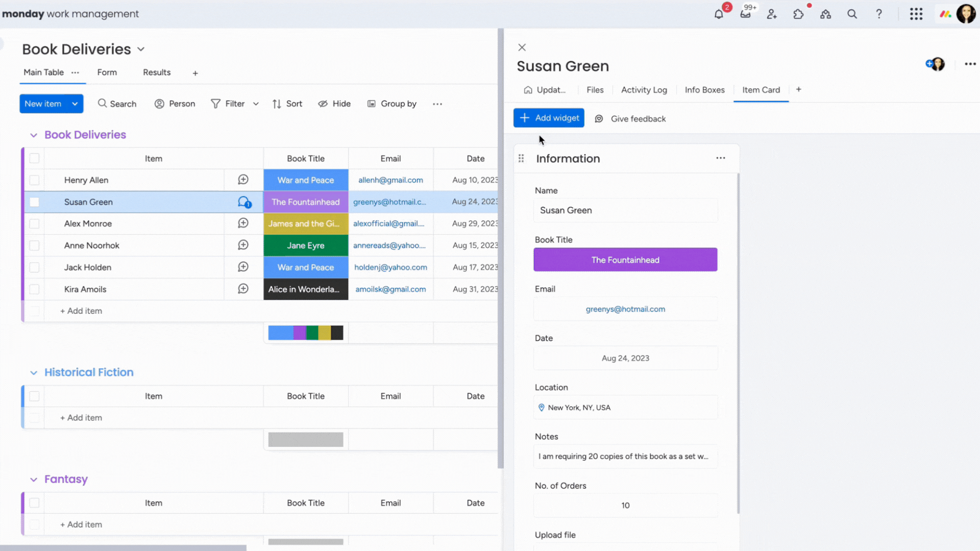The image size is (980, 551).
Task: Open Susan Green's updates bubble
Action: coord(244,202)
